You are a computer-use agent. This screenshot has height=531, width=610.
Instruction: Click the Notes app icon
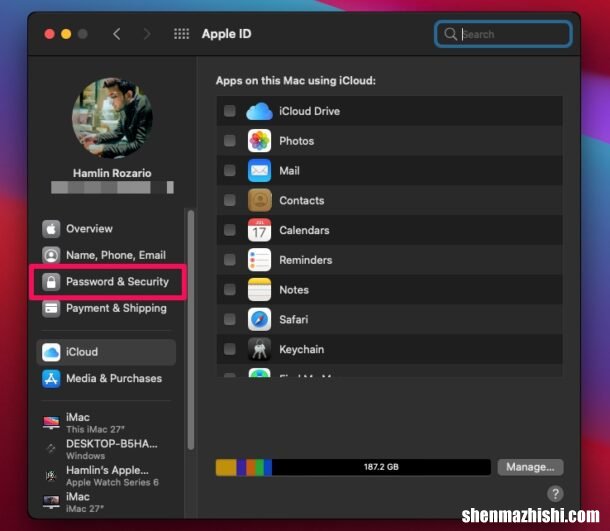click(x=259, y=289)
